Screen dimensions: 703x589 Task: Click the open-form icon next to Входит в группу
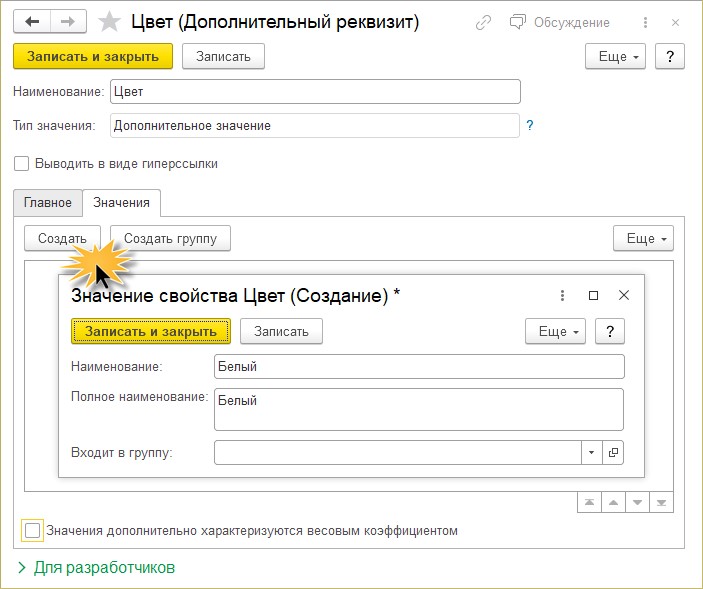pyautogui.click(x=613, y=453)
